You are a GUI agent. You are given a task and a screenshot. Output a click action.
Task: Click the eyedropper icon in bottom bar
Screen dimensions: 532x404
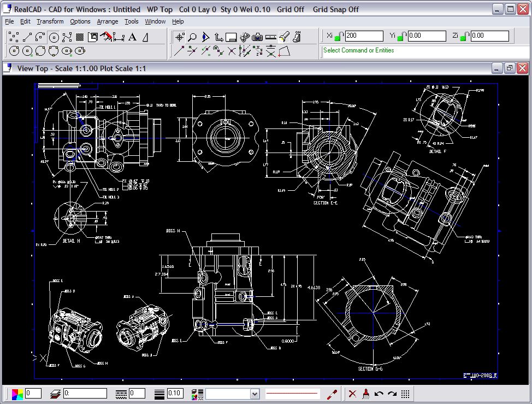coord(331,394)
